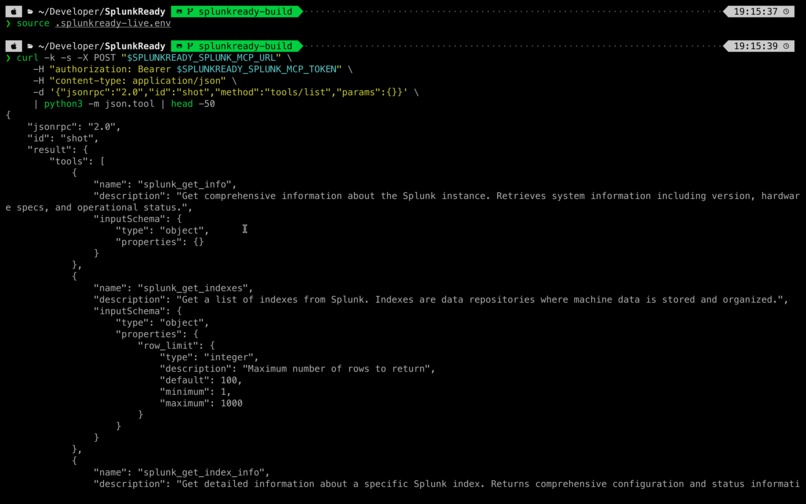This screenshot has height=504, width=806.
Task: Click the "minimum": 1 line
Action: pos(195,392)
